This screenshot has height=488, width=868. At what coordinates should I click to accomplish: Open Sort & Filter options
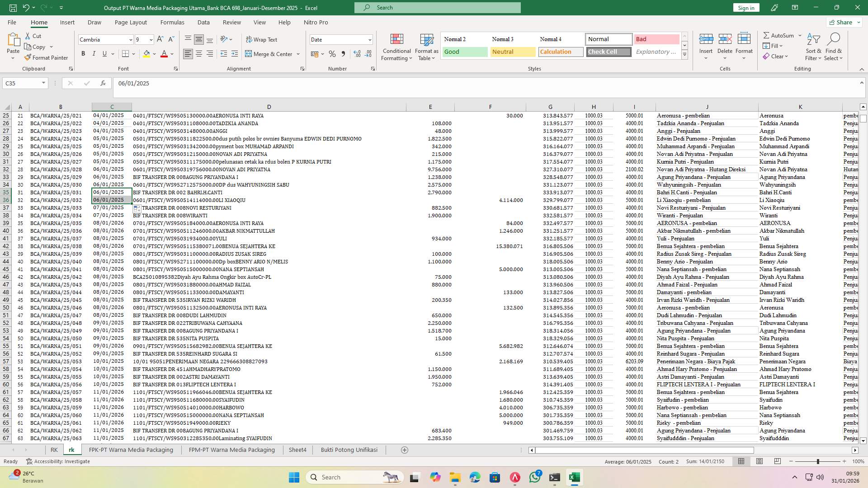tap(813, 47)
